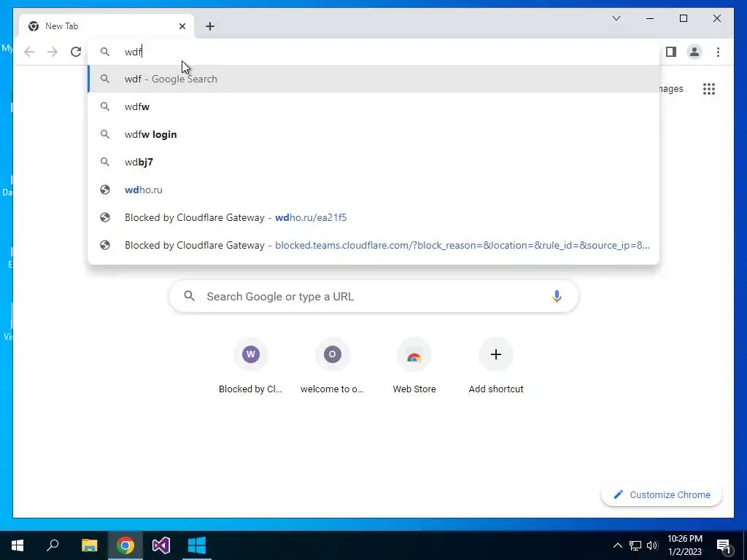Select the New Tab tab
This screenshot has width=747, height=560.
click(x=107, y=26)
